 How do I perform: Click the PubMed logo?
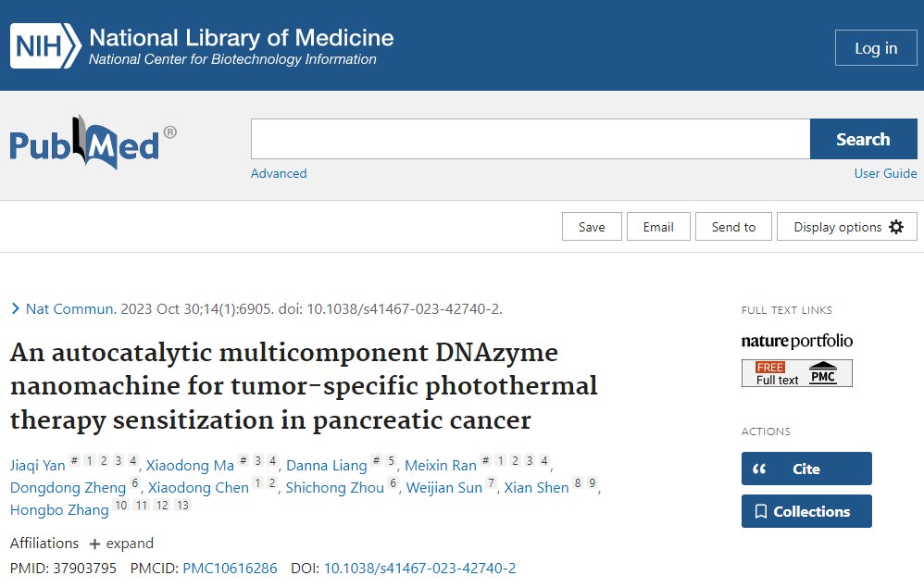tap(94, 142)
